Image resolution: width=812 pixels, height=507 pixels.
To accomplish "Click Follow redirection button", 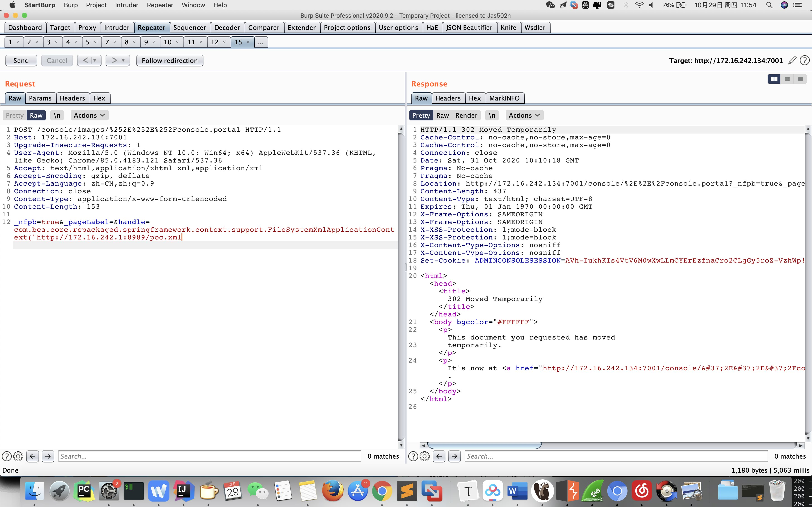I will (169, 60).
